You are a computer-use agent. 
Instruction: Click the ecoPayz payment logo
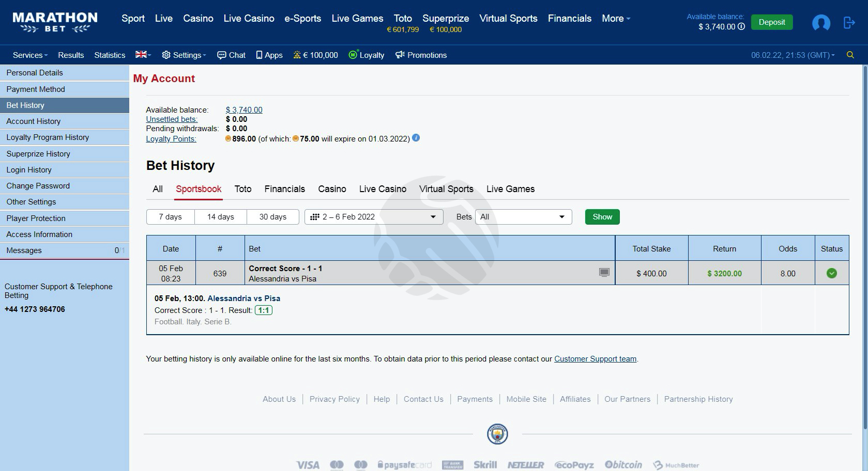[x=574, y=465]
